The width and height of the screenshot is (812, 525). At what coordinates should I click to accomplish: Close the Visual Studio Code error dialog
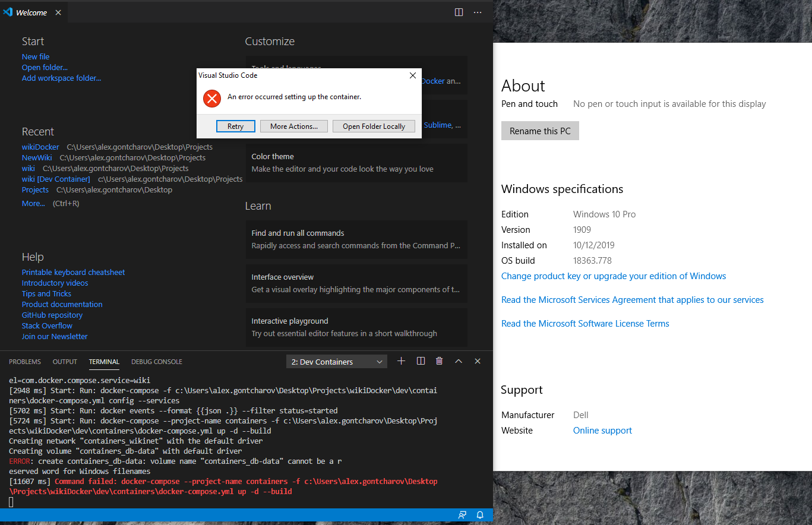413,75
